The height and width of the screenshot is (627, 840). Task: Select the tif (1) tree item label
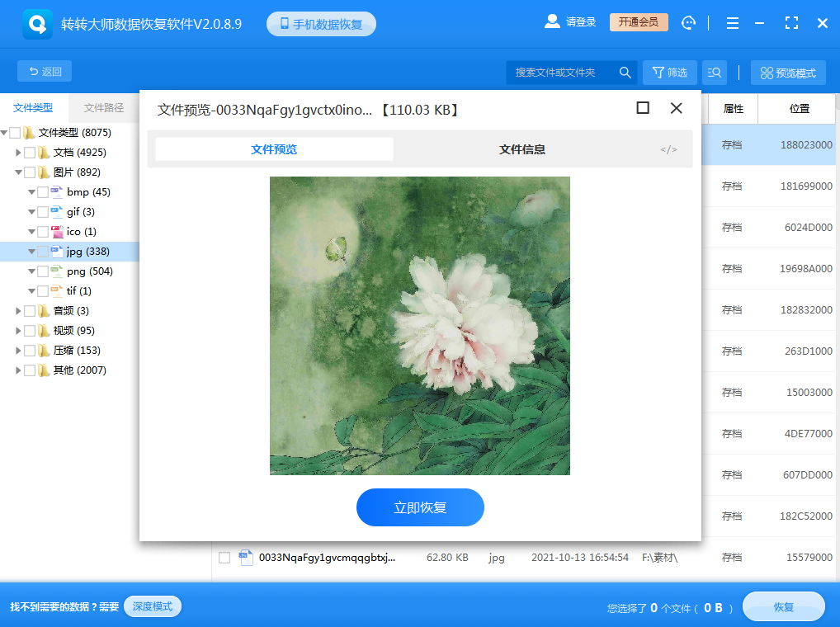point(78,290)
